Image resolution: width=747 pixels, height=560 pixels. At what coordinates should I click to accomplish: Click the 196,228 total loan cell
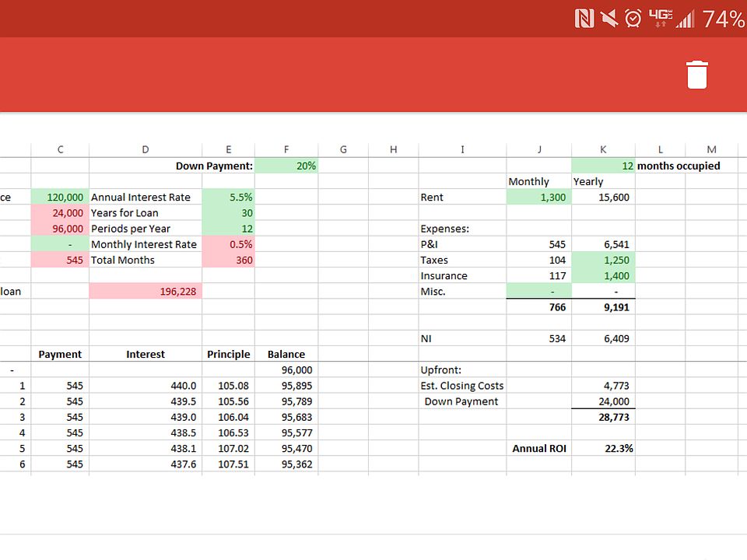click(x=146, y=292)
